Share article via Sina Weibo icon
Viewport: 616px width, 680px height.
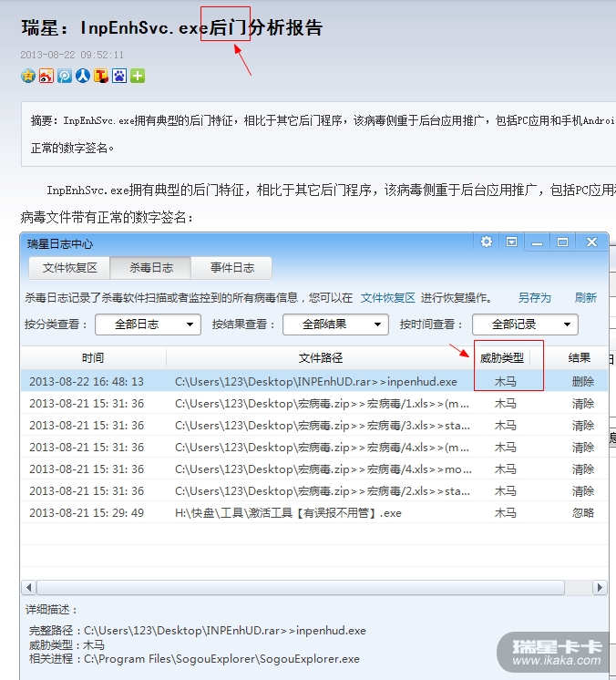(46, 76)
